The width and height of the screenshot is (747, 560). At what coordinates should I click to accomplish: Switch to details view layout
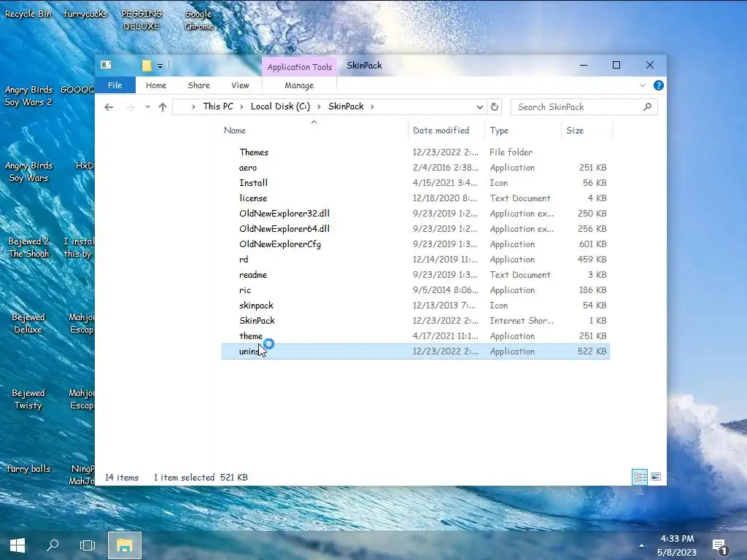point(640,477)
